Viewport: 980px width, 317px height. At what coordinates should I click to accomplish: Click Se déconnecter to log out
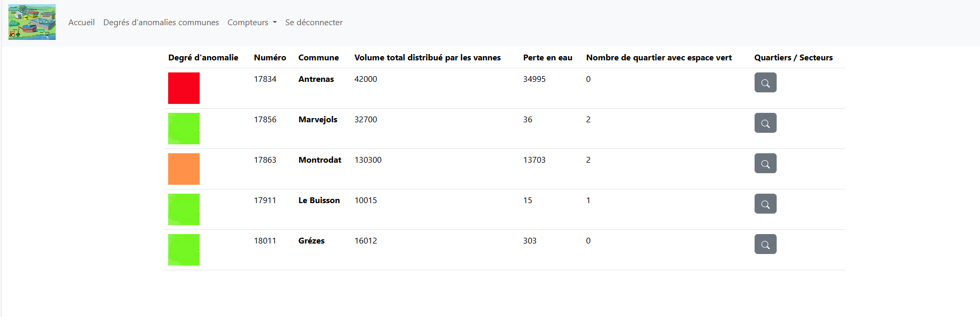click(314, 22)
